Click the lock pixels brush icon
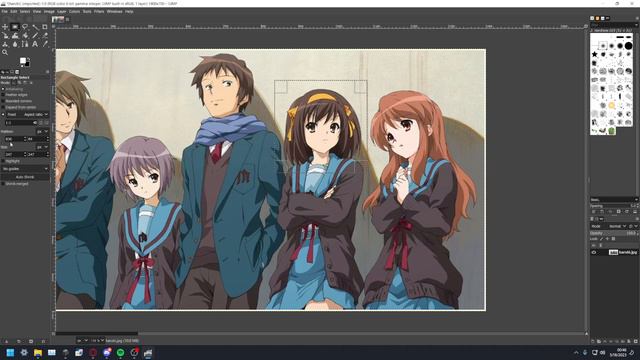The image size is (640, 360). click(x=601, y=239)
